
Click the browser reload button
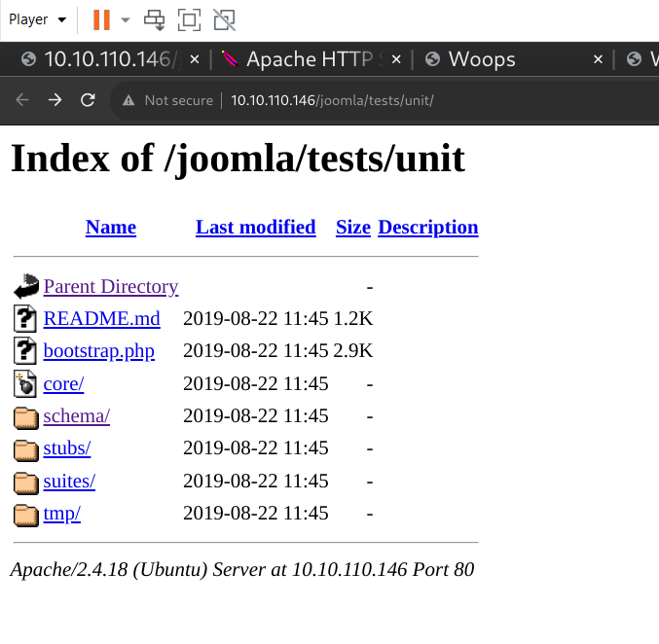click(x=88, y=100)
